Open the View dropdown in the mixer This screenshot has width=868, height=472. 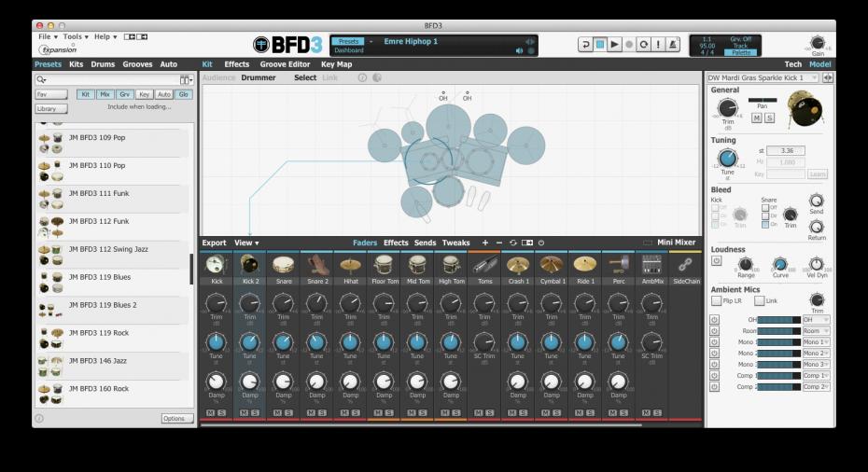pos(246,243)
